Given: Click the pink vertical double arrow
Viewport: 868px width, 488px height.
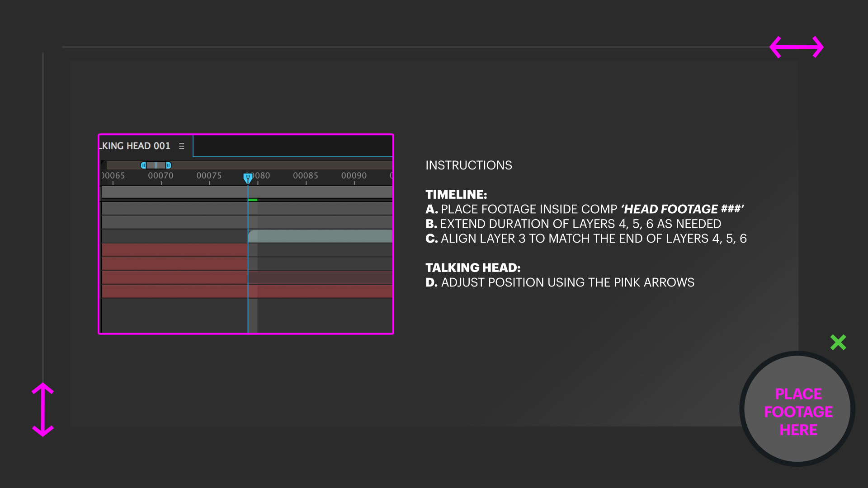Looking at the screenshot, I should tap(43, 410).
